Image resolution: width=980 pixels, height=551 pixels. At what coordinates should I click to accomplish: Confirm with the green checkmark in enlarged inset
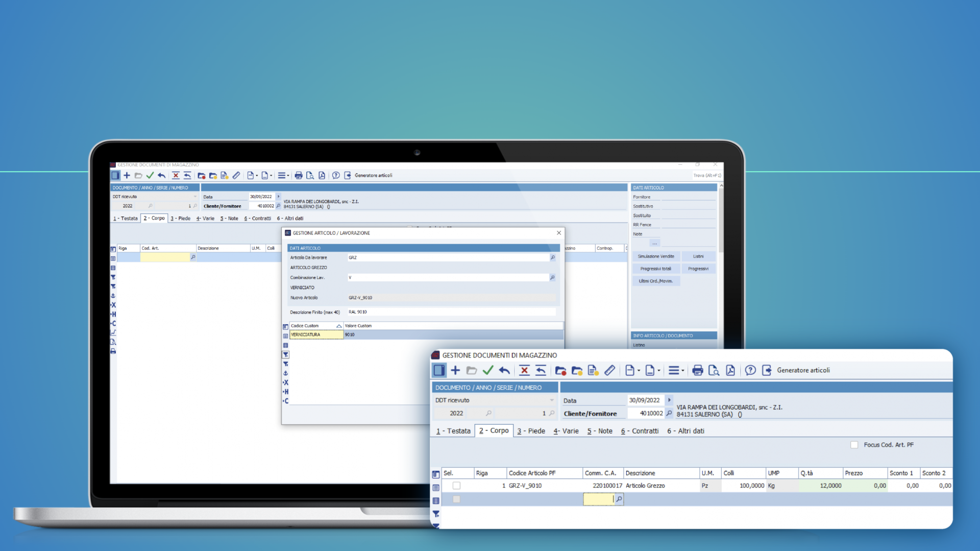[488, 370]
